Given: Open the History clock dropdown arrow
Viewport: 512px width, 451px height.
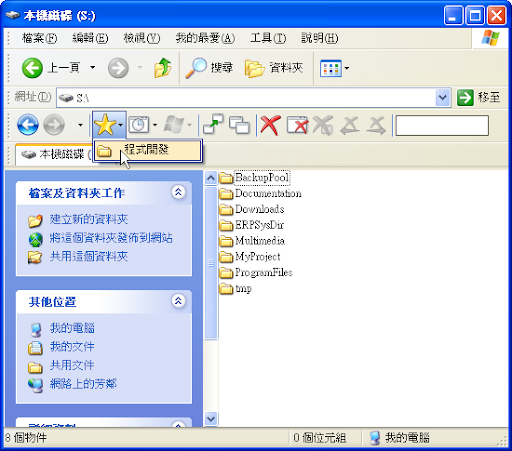Looking at the screenshot, I should point(155,125).
